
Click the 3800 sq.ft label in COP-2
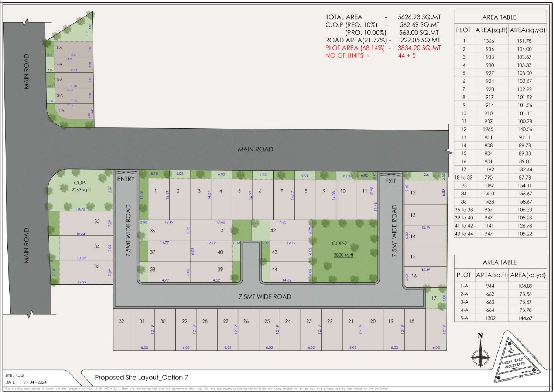[343, 255]
